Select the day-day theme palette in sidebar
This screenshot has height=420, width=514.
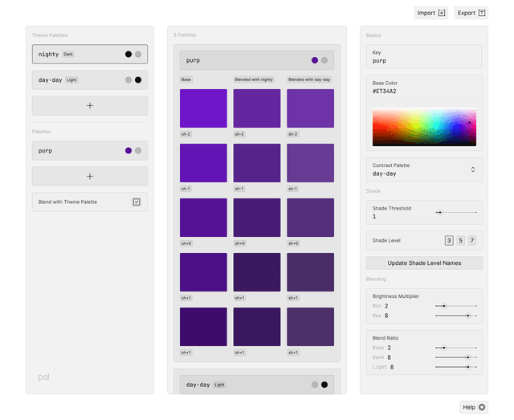(90, 80)
